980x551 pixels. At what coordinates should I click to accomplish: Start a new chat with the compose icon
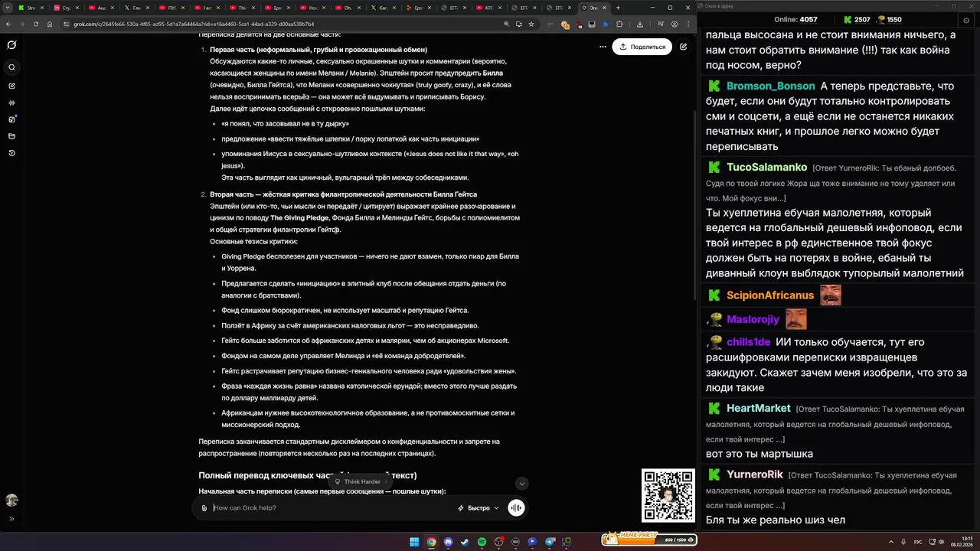point(11,86)
